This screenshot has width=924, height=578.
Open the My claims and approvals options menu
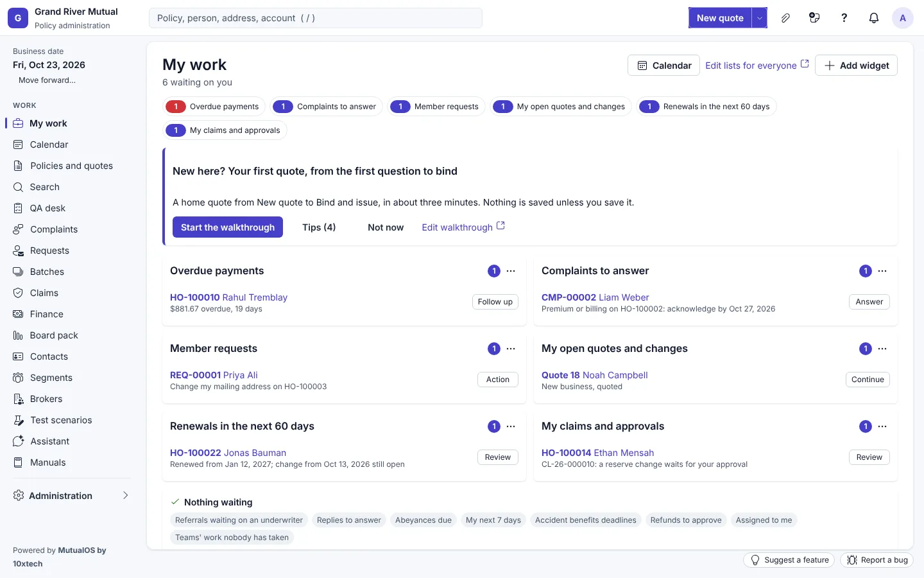click(x=882, y=426)
